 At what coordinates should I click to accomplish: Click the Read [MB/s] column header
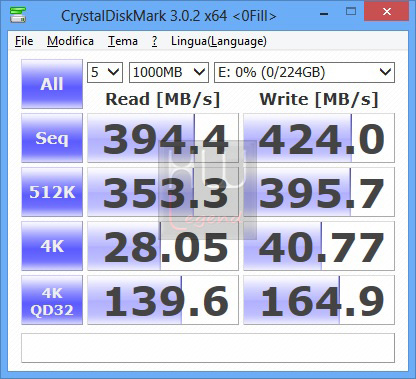pyautogui.click(x=163, y=99)
